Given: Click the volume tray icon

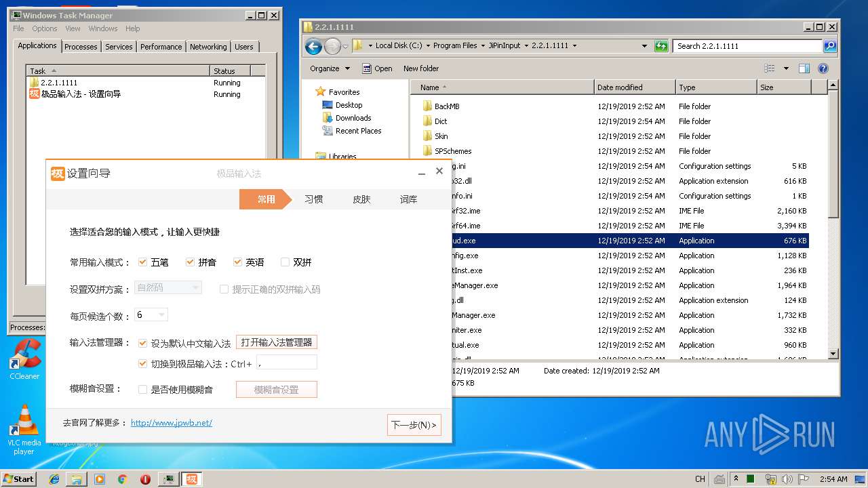Looking at the screenshot, I should click(x=787, y=479).
